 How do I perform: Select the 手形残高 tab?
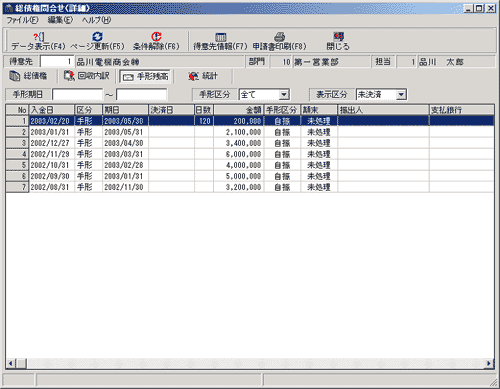coord(145,77)
